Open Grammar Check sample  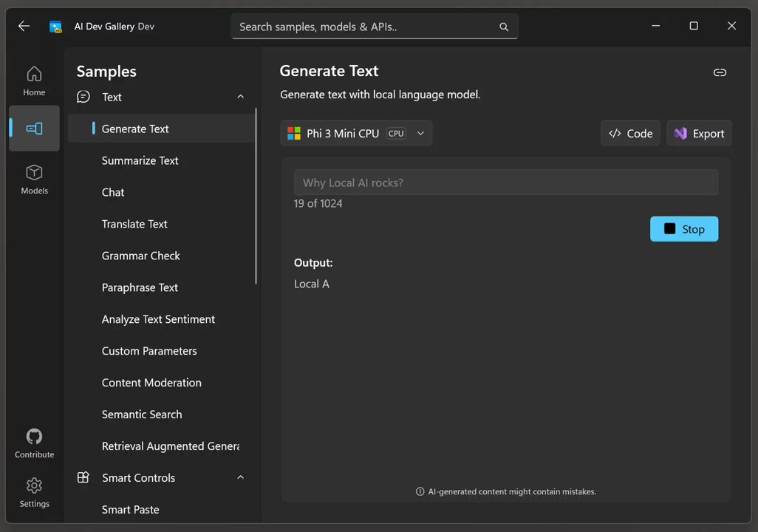point(161,256)
